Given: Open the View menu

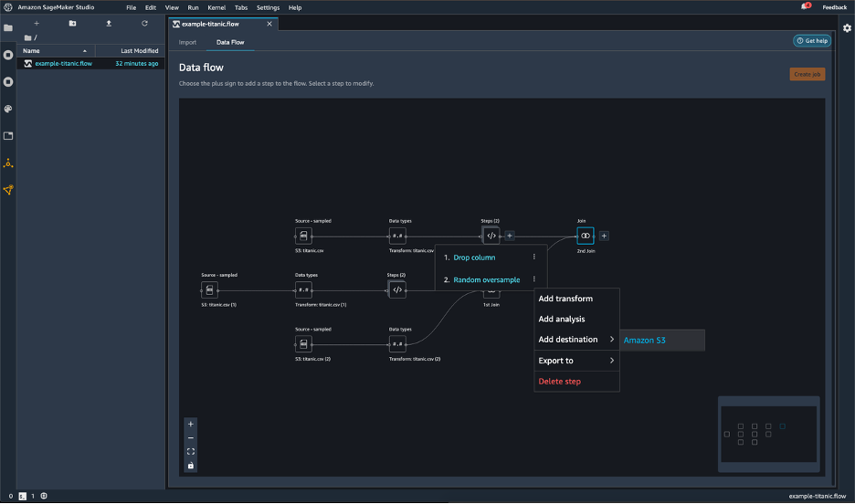Looking at the screenshot, I should click(172, 7).
